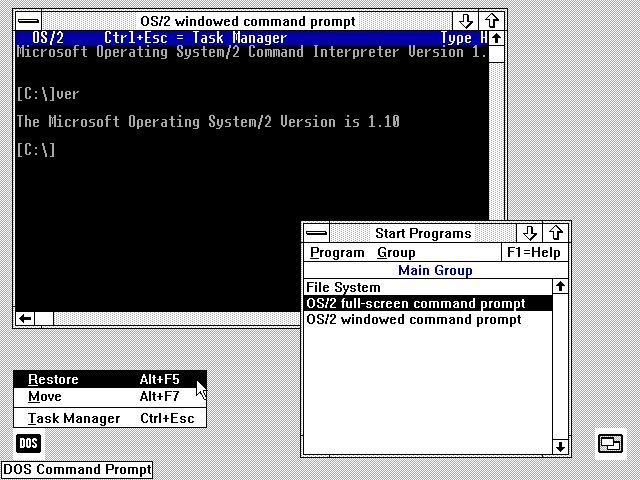640x480 pixels.
Task: Click the F1=Help item
Action: pyautogui.click(x=533, y=253)
